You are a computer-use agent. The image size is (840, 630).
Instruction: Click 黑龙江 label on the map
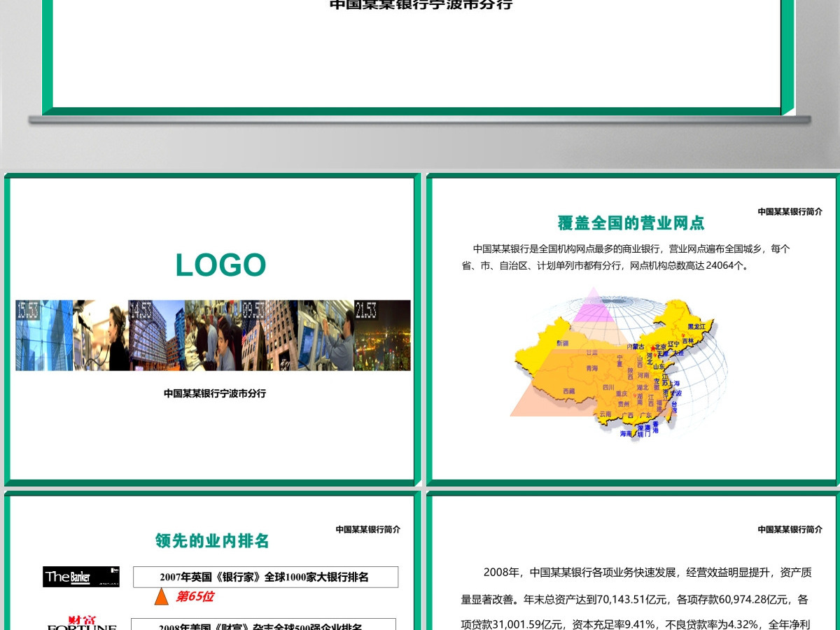tap(696, 326)
